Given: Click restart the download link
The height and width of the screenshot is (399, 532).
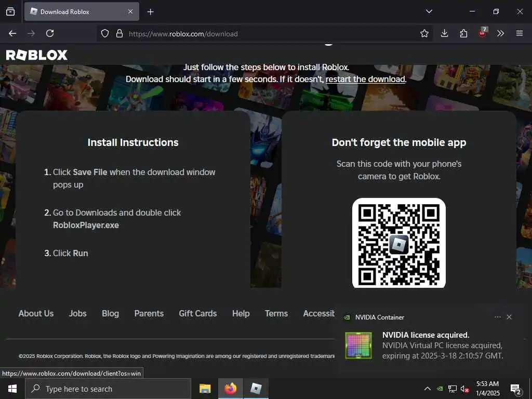Looking at the screenshot, I should pyautogui.click(x=365, y=79).
